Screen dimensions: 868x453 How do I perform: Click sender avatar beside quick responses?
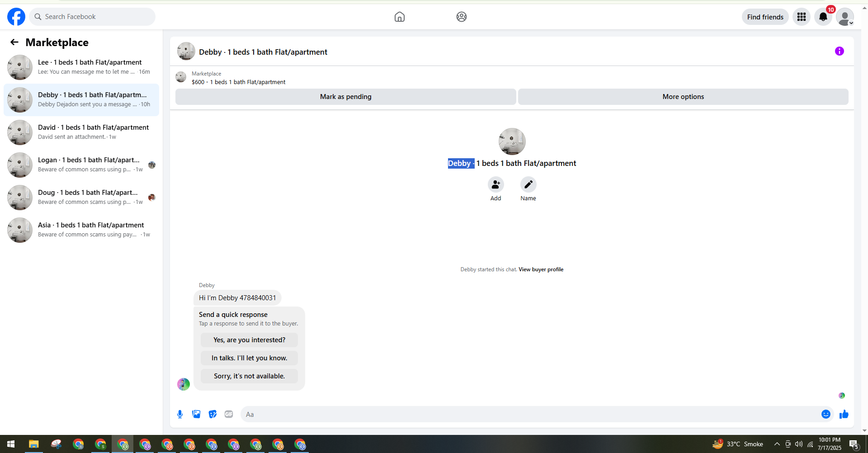pos(184,384)
